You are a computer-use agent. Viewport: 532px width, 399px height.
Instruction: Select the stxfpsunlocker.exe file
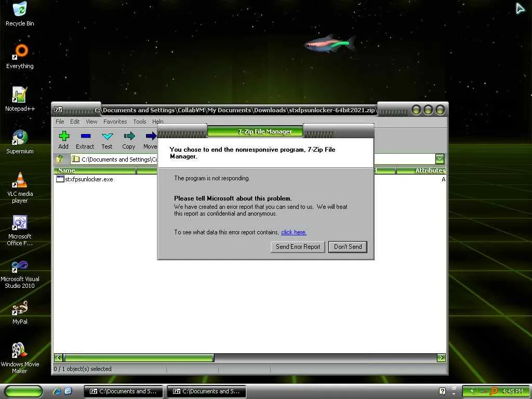point(85,179)
